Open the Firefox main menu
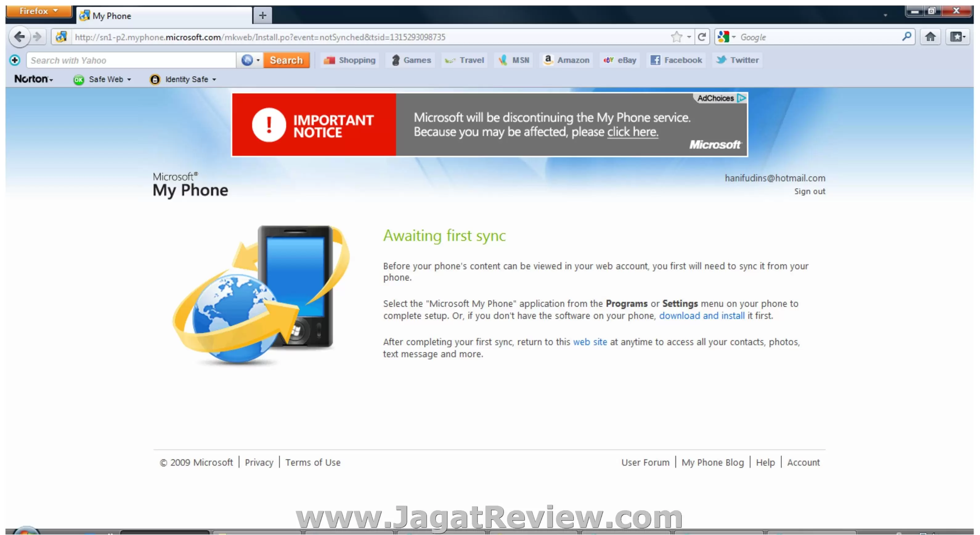The height and width of the screenshot is (535, 980). [x=39, y=11]
